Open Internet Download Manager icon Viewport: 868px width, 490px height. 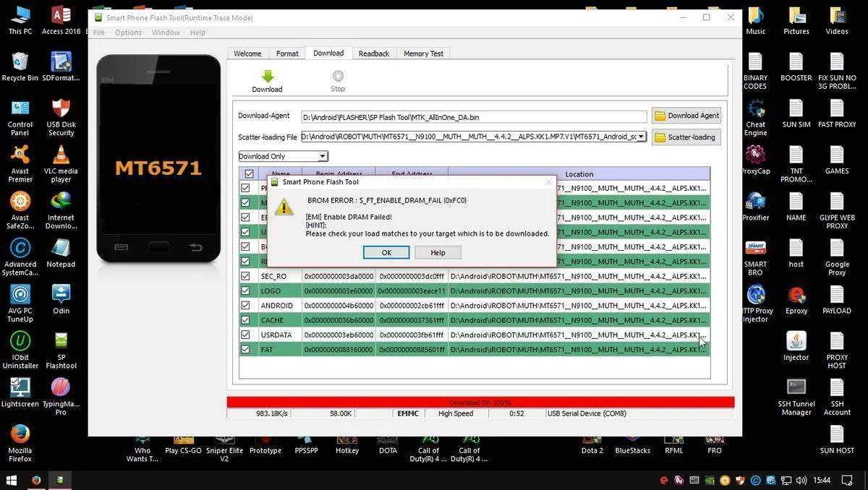pyautogui.click(x=61, y=211)
